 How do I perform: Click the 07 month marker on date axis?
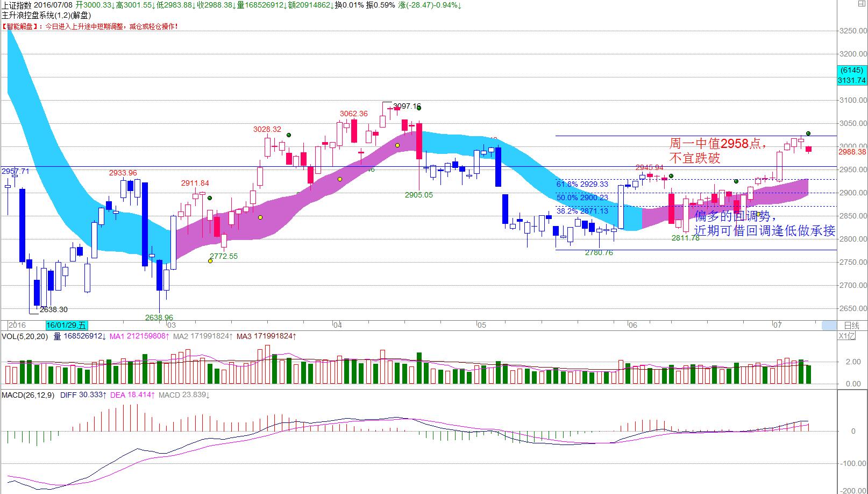777,325
